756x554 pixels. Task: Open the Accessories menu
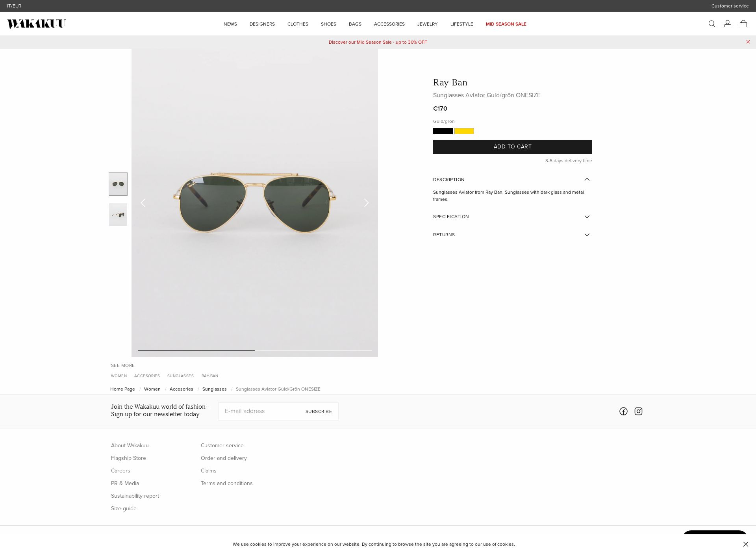coord(389,24)
